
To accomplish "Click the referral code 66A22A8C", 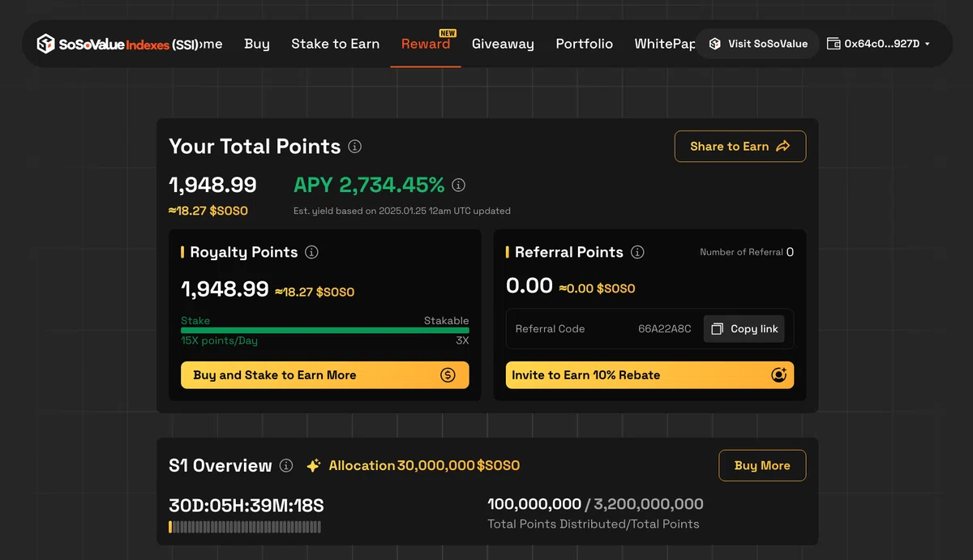I will point(665,329).
